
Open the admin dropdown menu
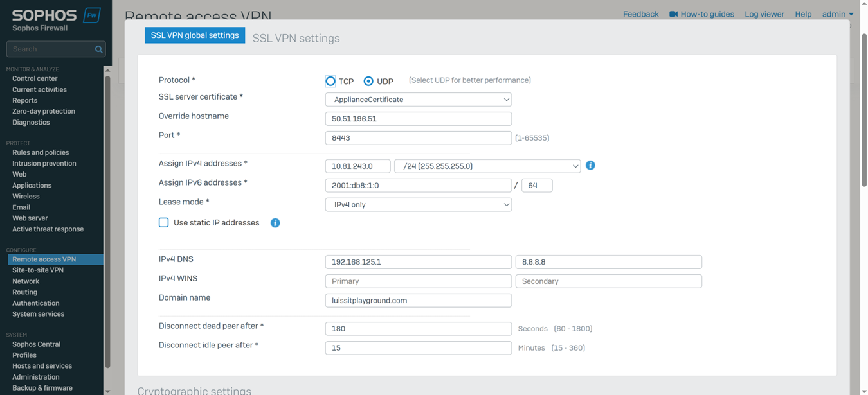[838, 14]
